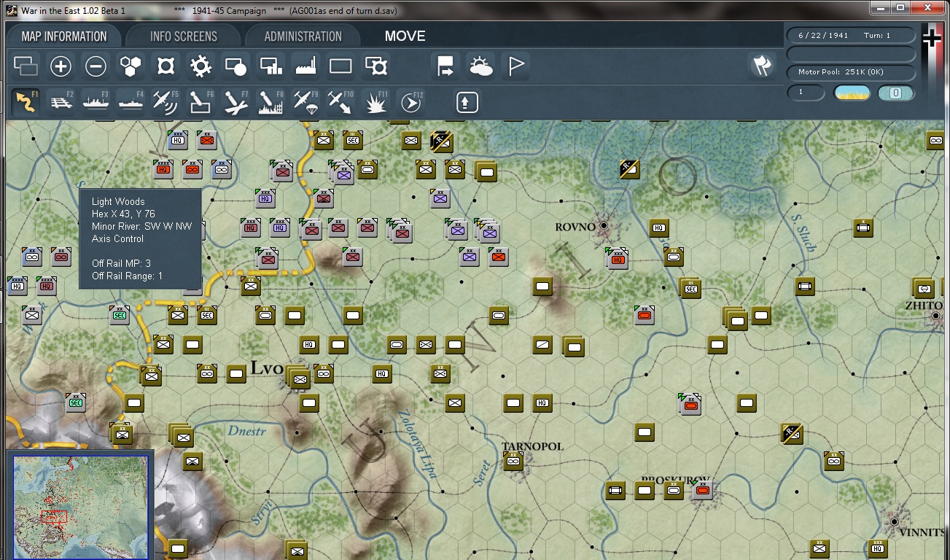This screenshot has height=560, width=950.
Task: Click the double flags icon
Action: [761, 66]
